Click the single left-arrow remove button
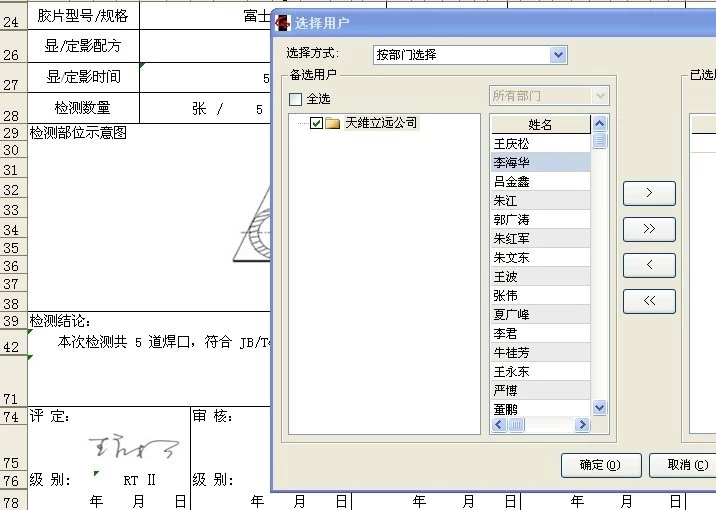The image size is (716, 510). click(x=649, y=265)
